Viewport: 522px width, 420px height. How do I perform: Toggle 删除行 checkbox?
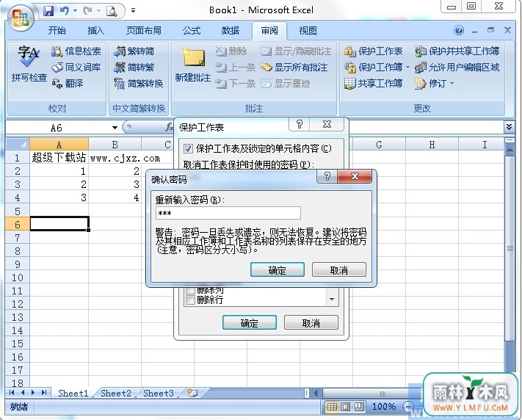(x=190, y=300)
